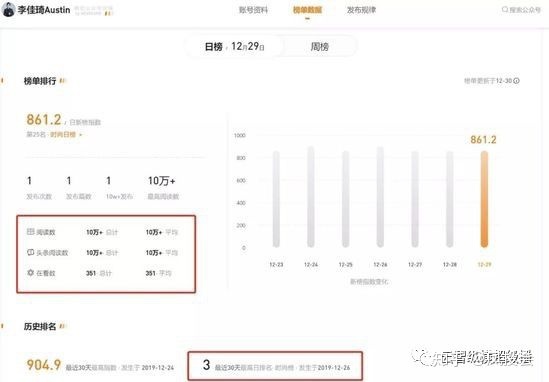Click the quote icon beside 榜单排行
Screen dimensions: 549x382
[62, 81]
